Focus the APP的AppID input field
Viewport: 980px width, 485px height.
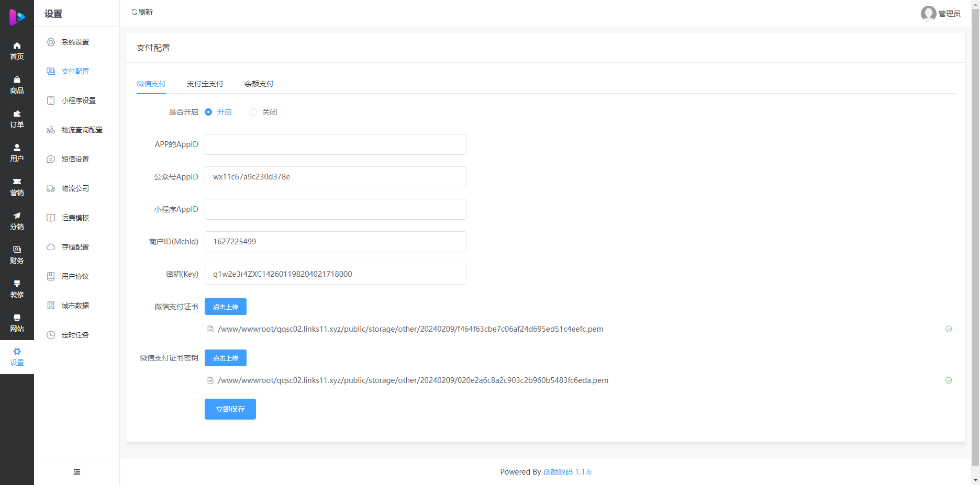tap(336, 144)
